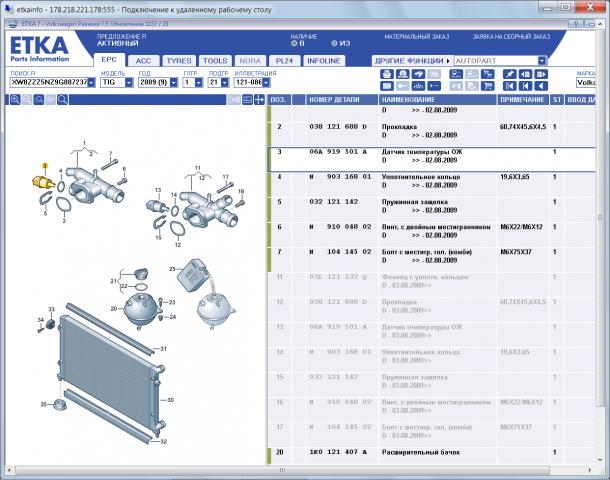Switch to the EPC tab
This screenshot has height=480, width=610.
pyautogui.click(x=109, y=60)
